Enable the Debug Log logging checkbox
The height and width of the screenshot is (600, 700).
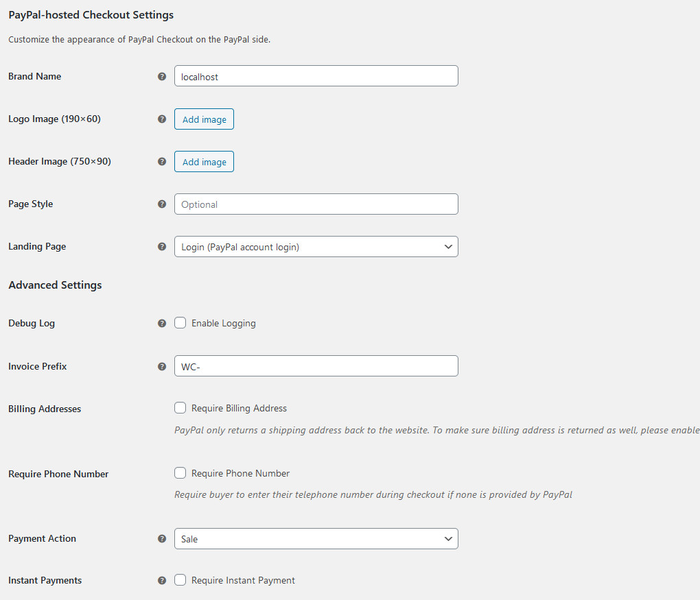180,323
